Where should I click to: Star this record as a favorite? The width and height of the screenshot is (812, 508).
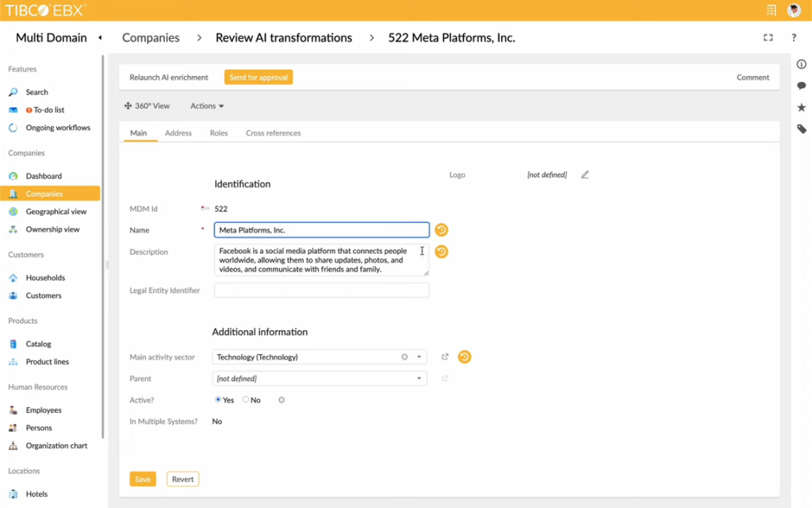point(801,107)
